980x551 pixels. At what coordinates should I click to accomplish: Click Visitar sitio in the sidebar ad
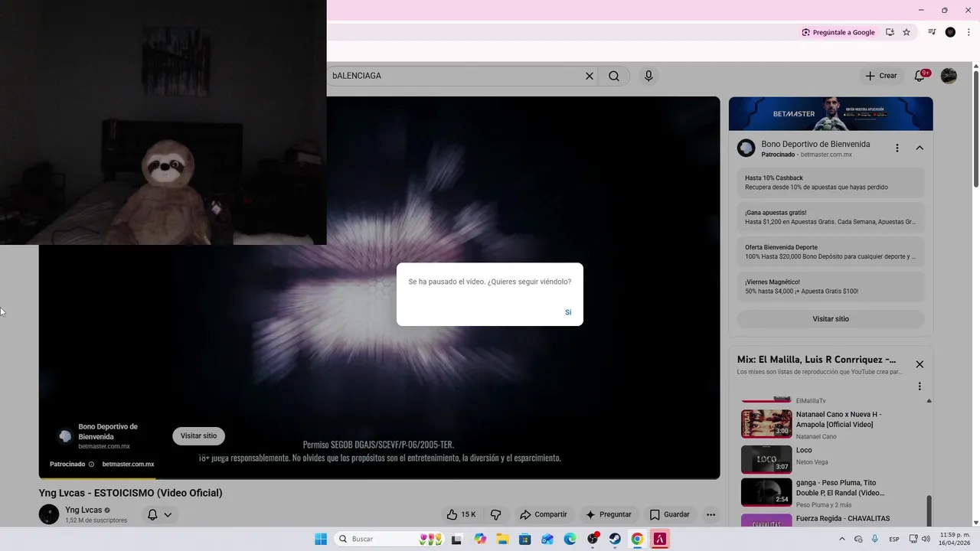(831, 319)
